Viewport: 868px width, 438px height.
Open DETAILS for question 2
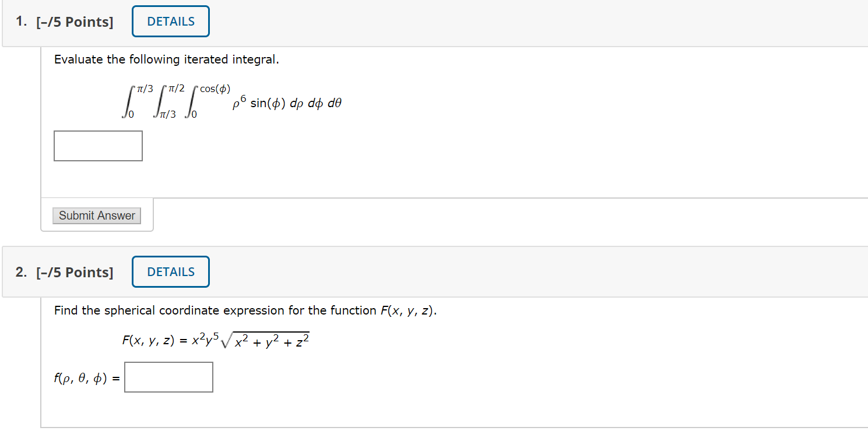pos(171,272)
